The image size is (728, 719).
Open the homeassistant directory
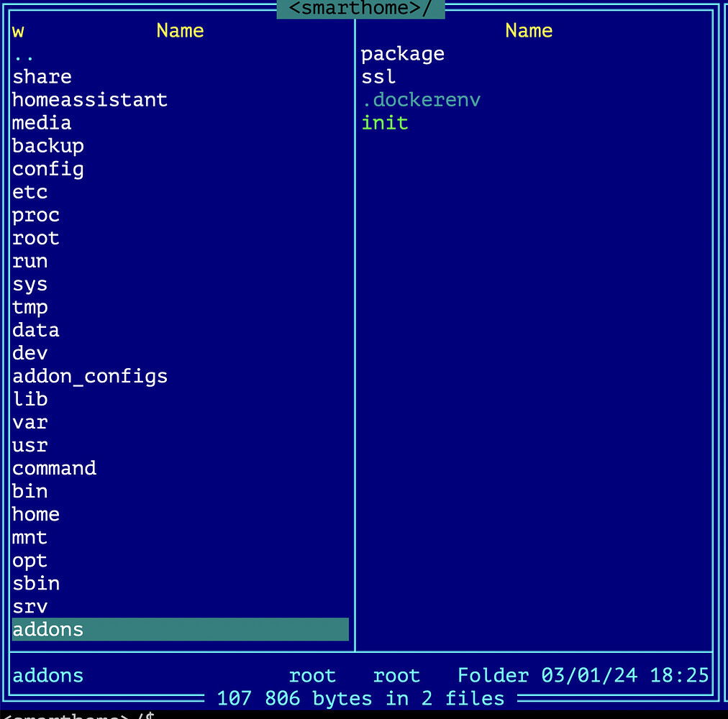pos(89,99)
